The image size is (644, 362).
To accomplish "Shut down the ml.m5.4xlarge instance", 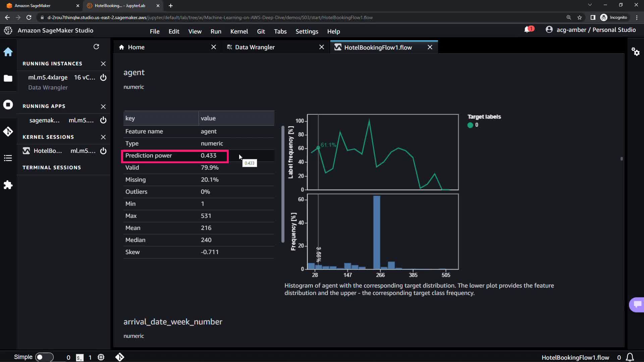I will point(103,77).
